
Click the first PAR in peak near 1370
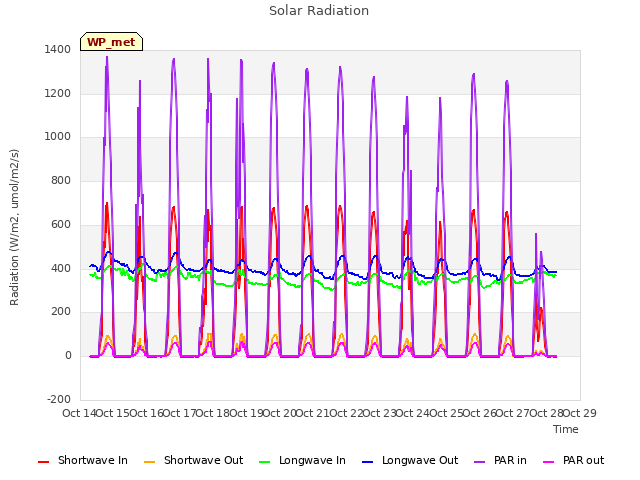coord(107,57)
